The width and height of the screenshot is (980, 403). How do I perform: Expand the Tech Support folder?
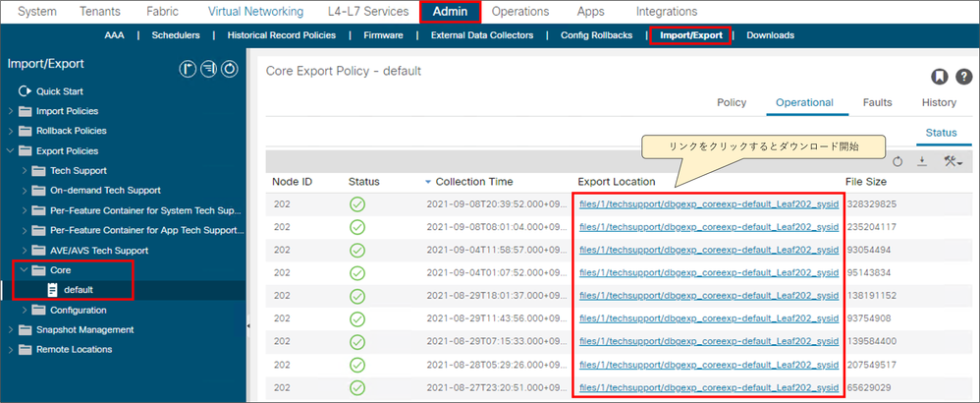pos(25,171)
